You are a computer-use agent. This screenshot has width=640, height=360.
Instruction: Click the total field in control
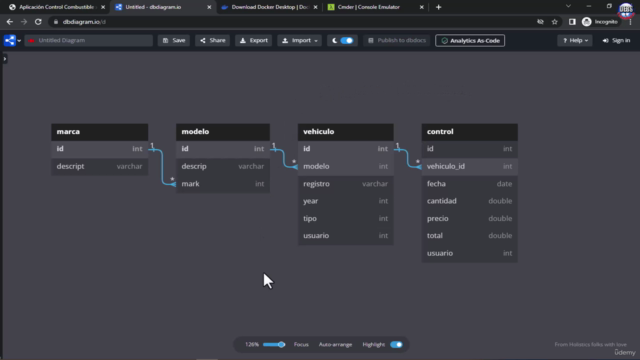(x=469, y=236)
